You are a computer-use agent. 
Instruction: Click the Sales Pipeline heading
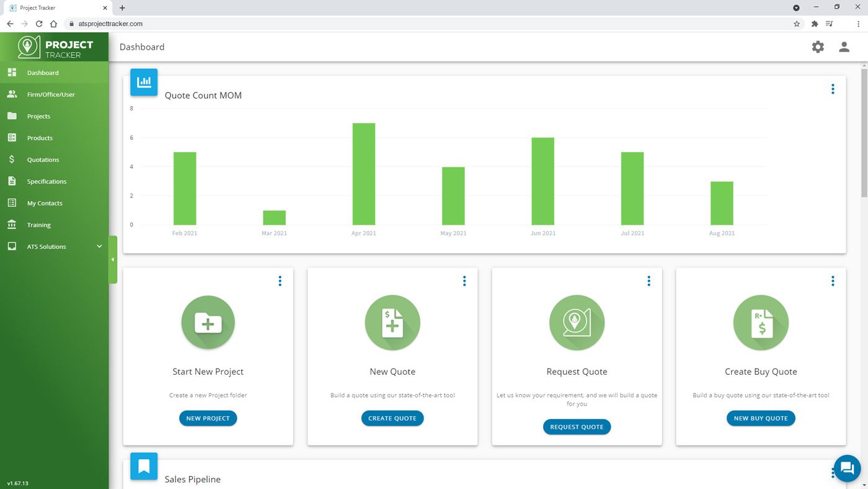193,479
